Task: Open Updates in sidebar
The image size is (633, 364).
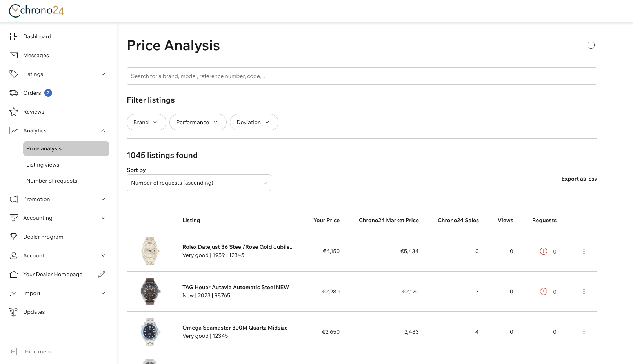Action: [34, 312]
